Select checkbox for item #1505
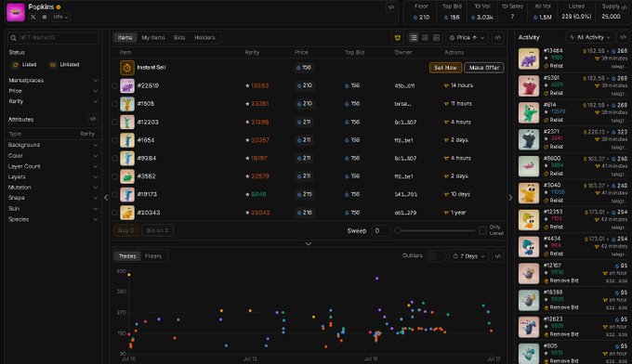This screenshot has height=364, width=632. (115, 104)
